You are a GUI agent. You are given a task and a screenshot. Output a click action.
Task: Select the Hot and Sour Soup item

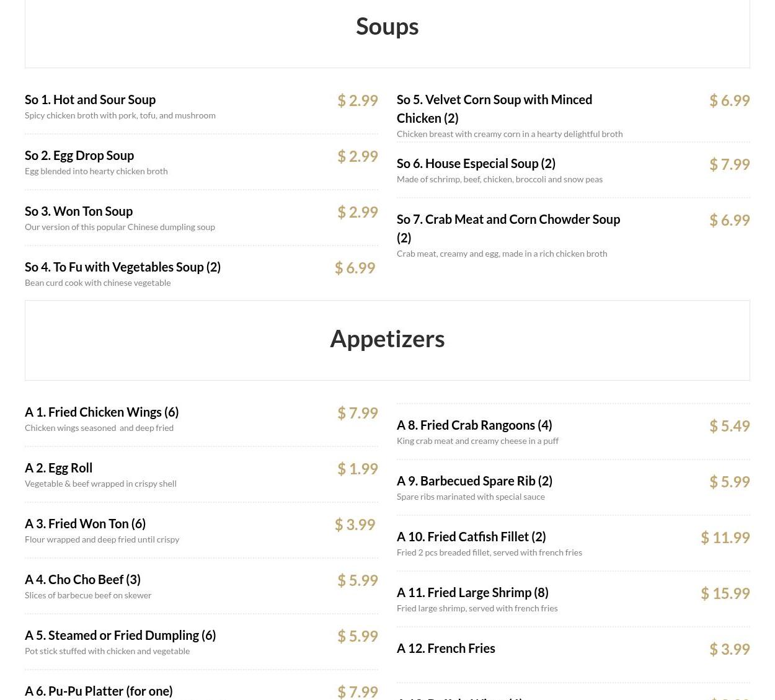(91, 100)
